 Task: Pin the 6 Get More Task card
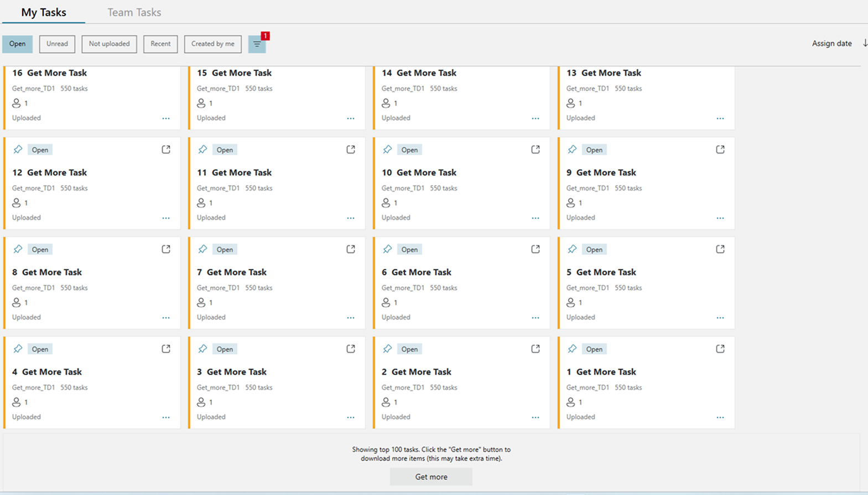(x=387, y=249)
